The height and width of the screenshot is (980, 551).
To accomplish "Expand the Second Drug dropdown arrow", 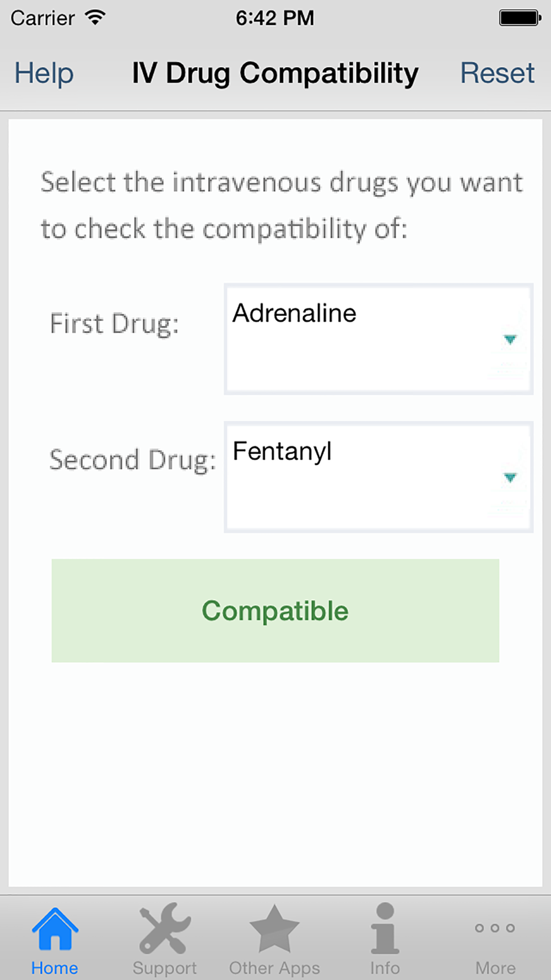I will [510, 477].
